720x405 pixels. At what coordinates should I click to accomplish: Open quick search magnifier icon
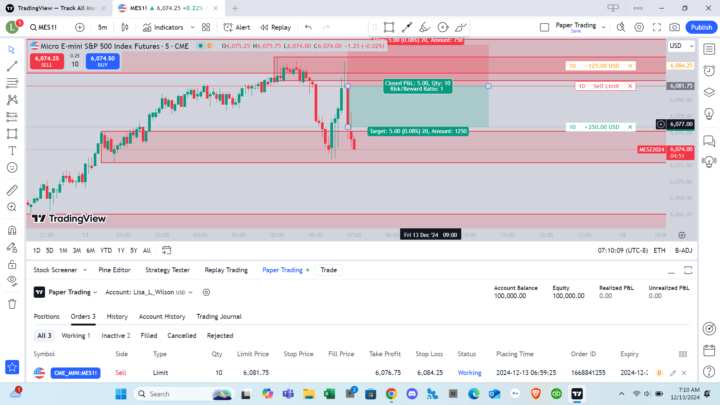[x=621, y=28]
